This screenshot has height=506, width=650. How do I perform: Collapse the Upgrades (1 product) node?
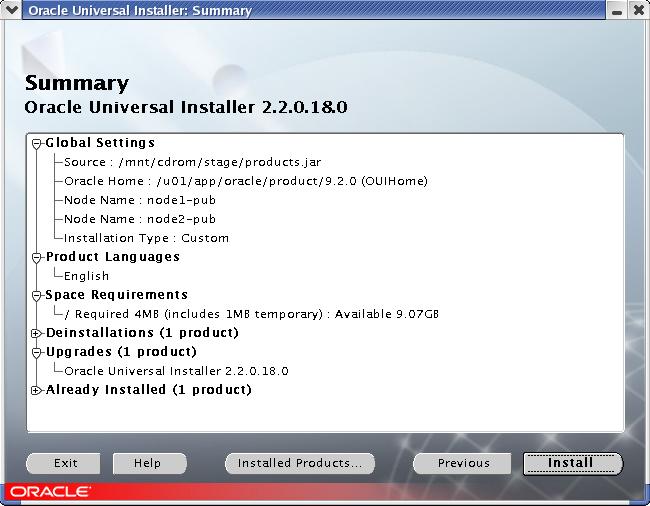pos(37,352)
